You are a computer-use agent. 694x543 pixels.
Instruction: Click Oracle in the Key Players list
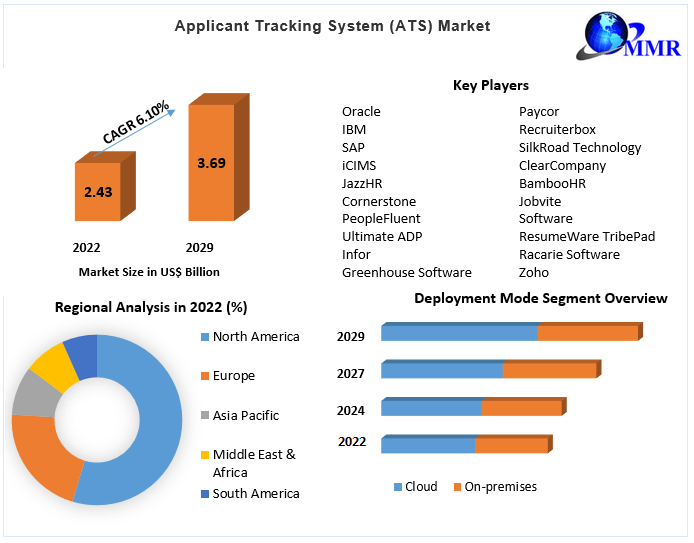pyautogui.click(x=361, y=112)
